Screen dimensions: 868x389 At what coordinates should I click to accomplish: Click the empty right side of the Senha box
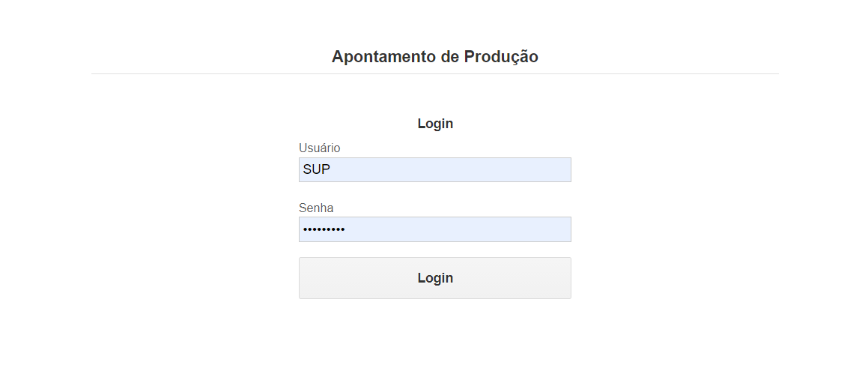click(498, 229)
